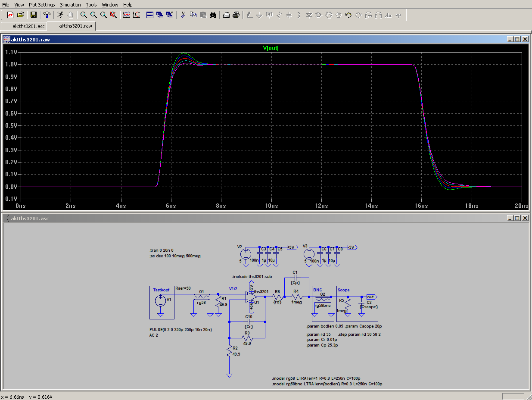Open Find with the binoculars icon
This screenshot has width=532, height=400.
(213, 15)
